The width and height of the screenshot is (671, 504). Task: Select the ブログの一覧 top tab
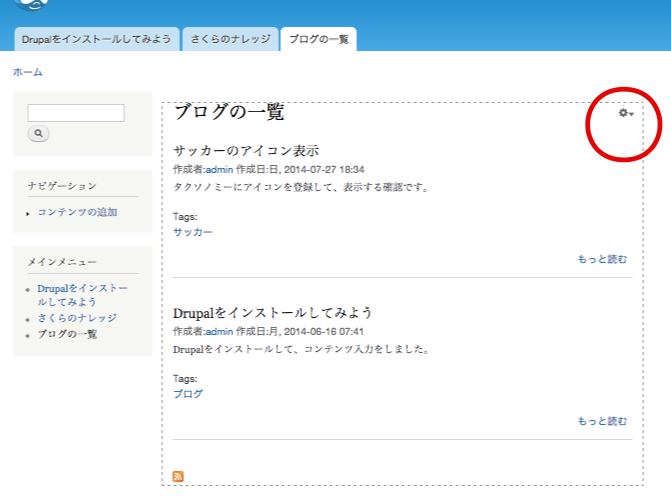click(x=318, y=39)
